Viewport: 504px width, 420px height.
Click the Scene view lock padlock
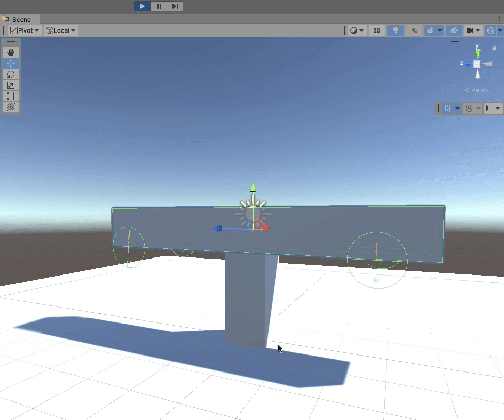click(493, 47)
